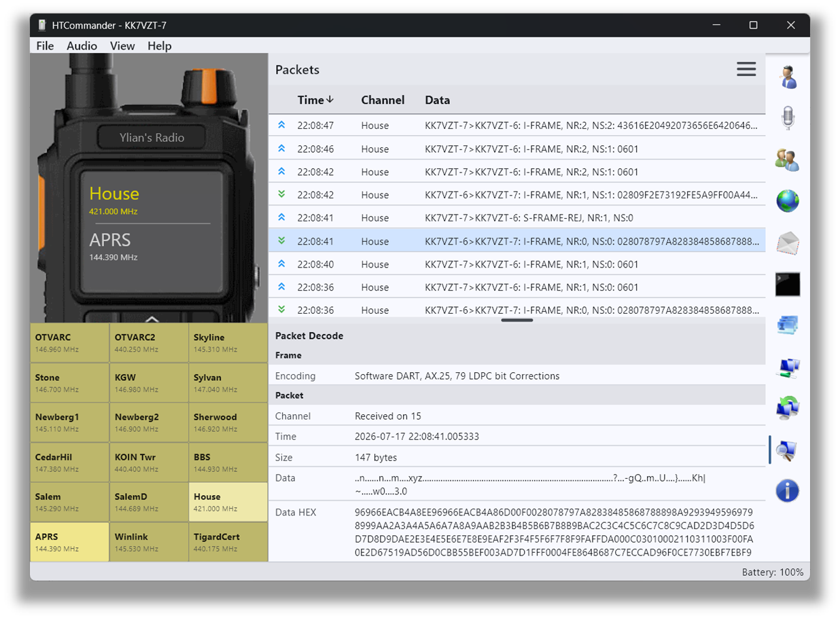Screen dimensions: 840x620
Task: Pick the BBS 144.930 MHz channel
Action: tap(228, 462)
